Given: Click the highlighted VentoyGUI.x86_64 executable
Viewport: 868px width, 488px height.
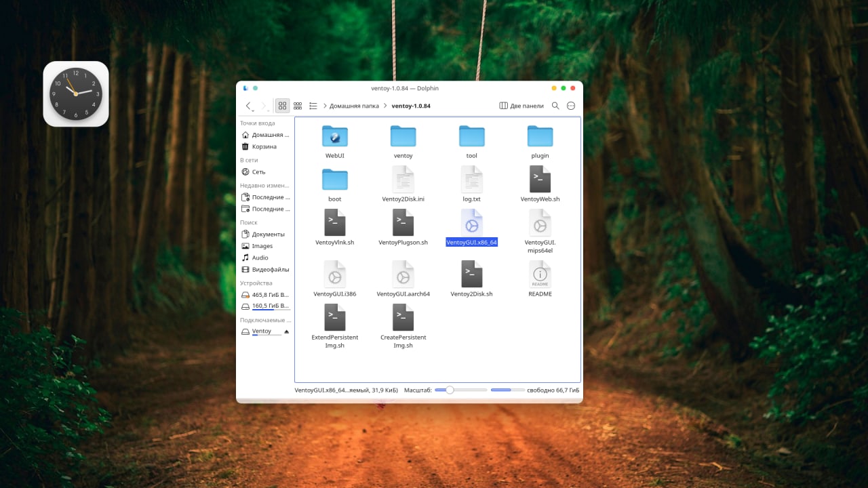Looking at the screenshot, I should pyautogui.click(x=472, y=228).
